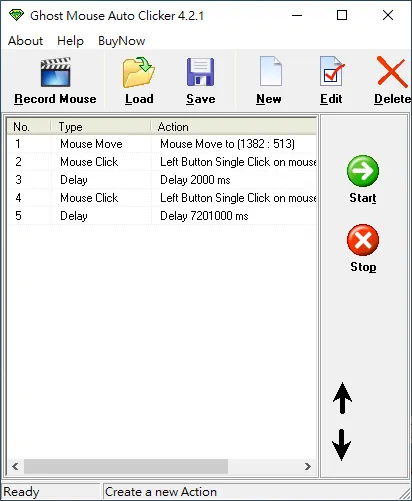
Task: Click 'Create a new Action' status text
Action: pyautogui.click(x=161, y=492)
